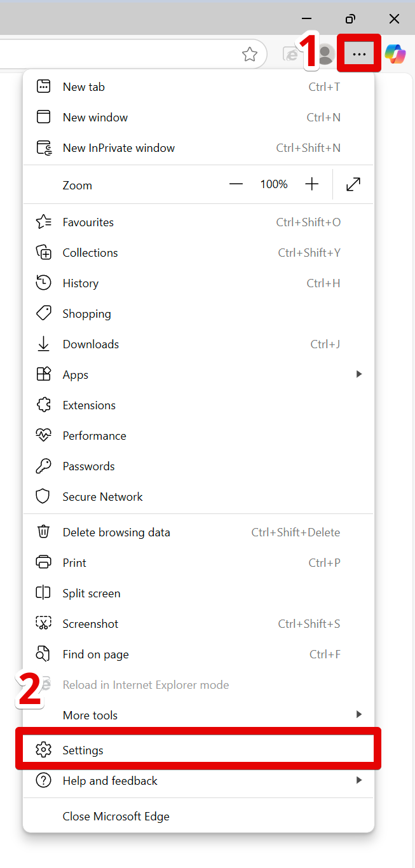Screen dimensions: 415x868
Task: Open the Settings menu entry
Action: 198,750
